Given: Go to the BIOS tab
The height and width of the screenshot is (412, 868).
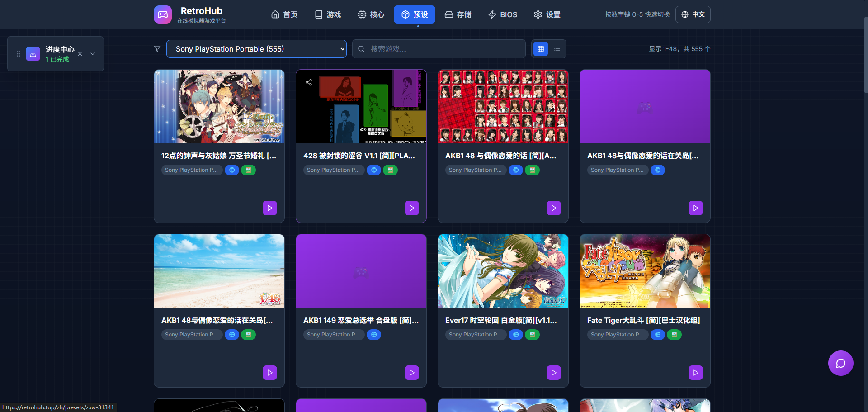Looking at the screenshot, I should point(503,14).
